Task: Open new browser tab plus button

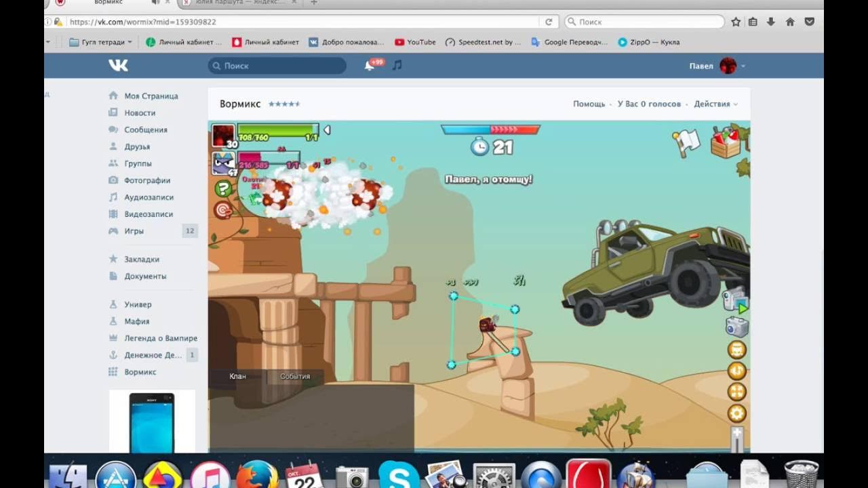Action: 314,3
